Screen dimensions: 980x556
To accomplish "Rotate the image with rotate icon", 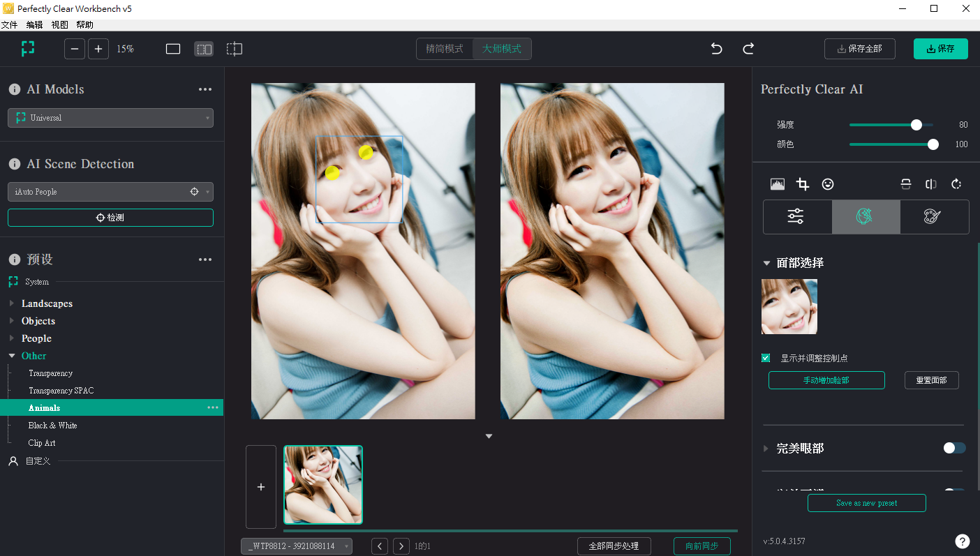I will [956, 184].
